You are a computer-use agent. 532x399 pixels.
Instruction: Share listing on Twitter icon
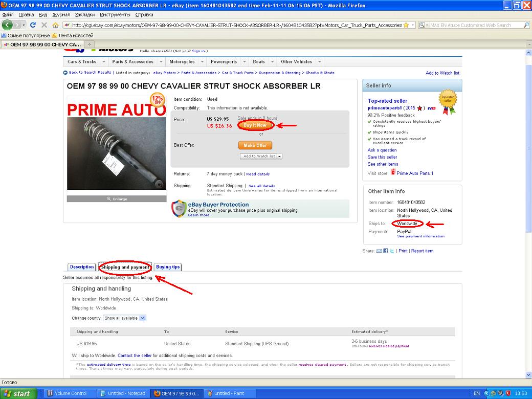pos(392,251)
